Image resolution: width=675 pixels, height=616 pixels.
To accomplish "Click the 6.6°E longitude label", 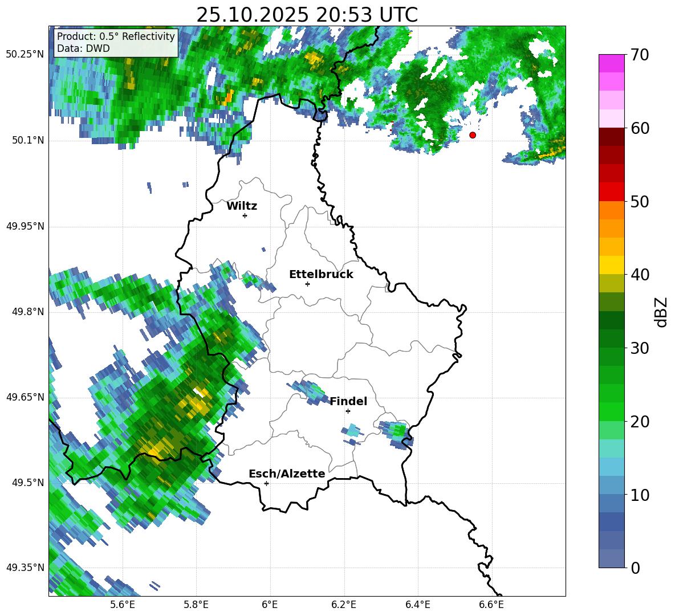I will pos(491,605).
